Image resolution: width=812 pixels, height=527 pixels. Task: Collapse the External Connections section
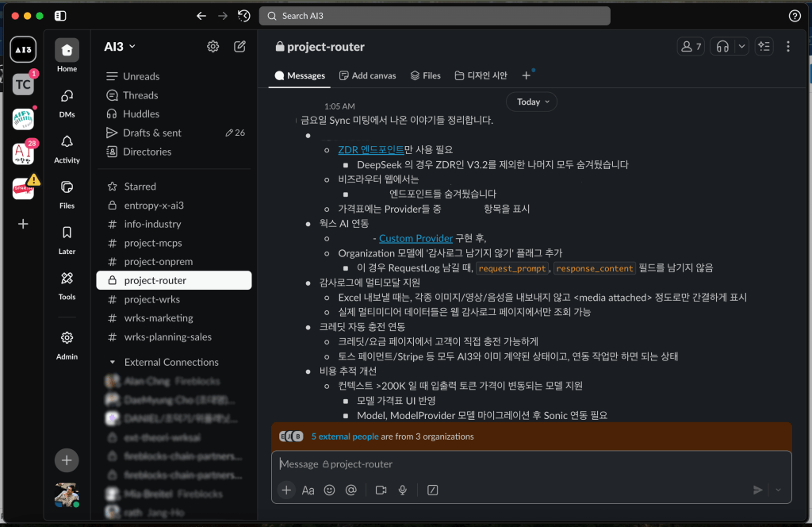[x=112, y=362]
